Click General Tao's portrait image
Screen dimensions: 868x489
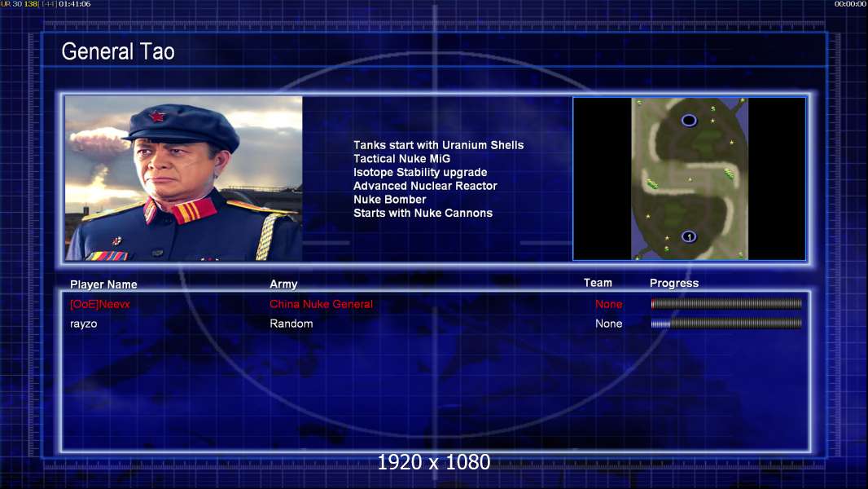click(184, 178)
